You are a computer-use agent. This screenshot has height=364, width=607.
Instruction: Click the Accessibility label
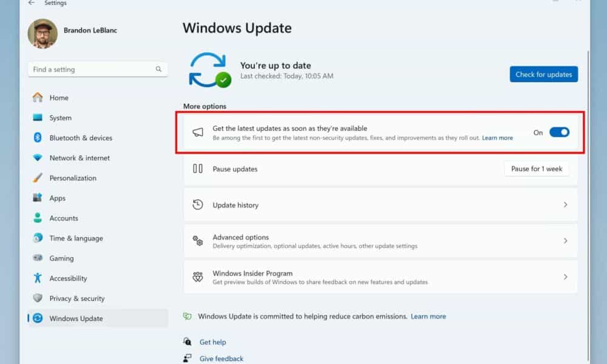[68, 278]
